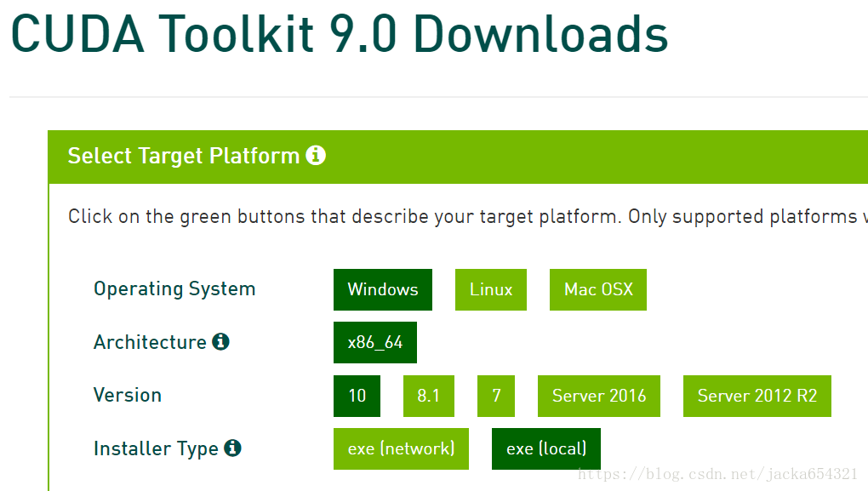
Task: Click the info icon beside Select Target Platform
Action: 316,156
